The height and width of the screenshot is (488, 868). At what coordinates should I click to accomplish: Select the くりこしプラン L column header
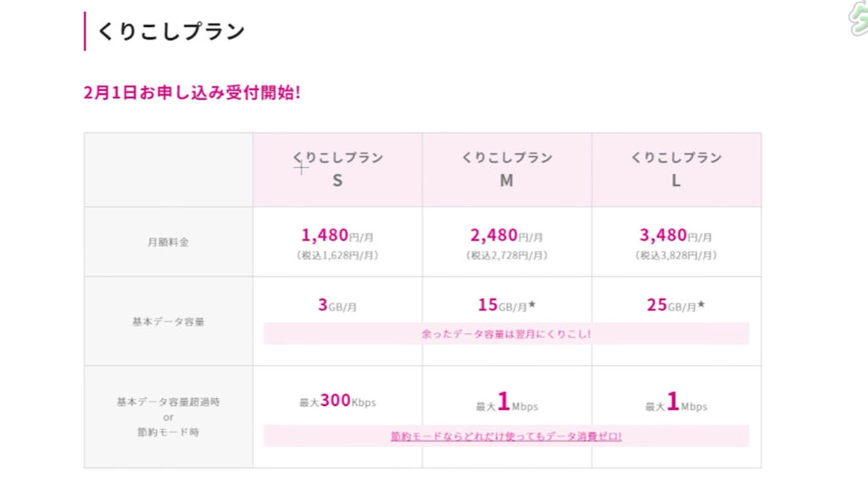click(676, 169)
